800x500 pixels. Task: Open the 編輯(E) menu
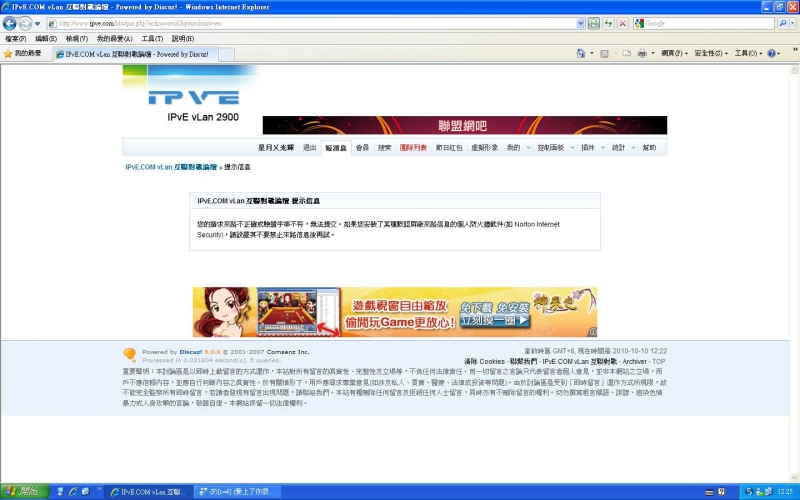pyautogui.click(x=45, y=39)
